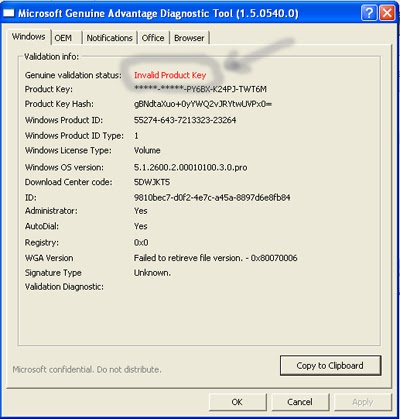
Task: Click the Cancel button
Action: tap(300, 402)
